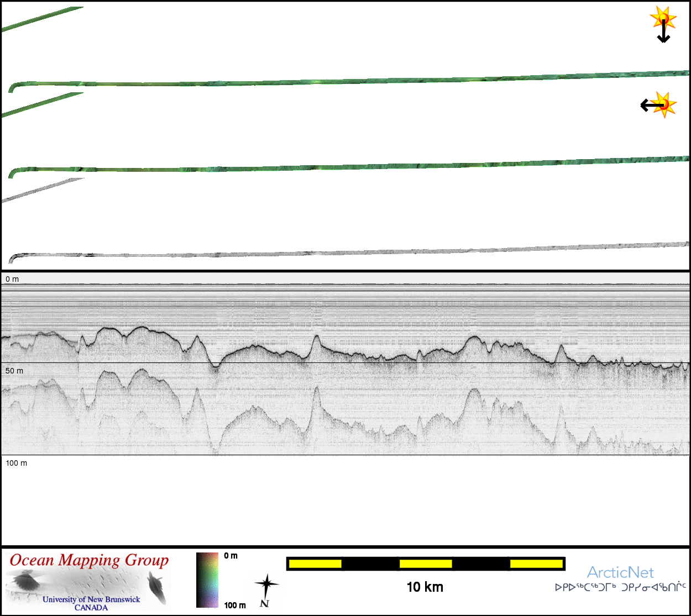Image resolution: width=691 pixels, height=616 pixels.
Task: Click the 10 km scale bar label
Action: point(425,587)
